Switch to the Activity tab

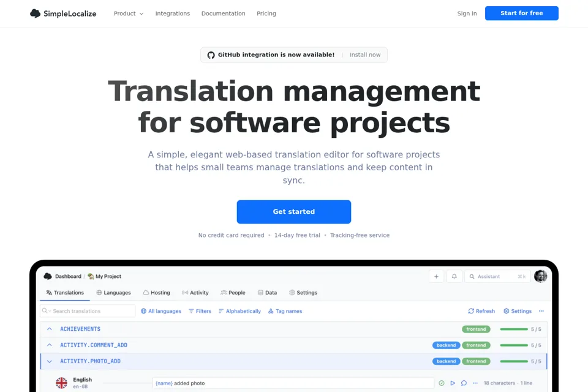coord(195,293)
